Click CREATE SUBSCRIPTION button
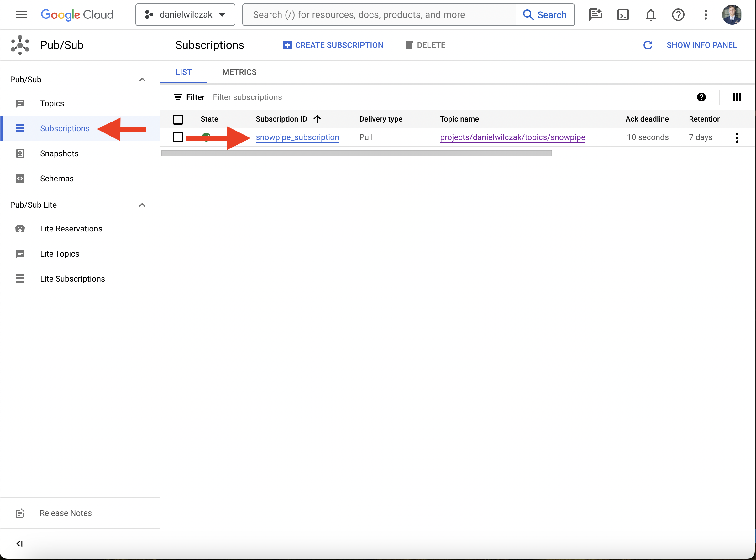 (x=333, y=45)
